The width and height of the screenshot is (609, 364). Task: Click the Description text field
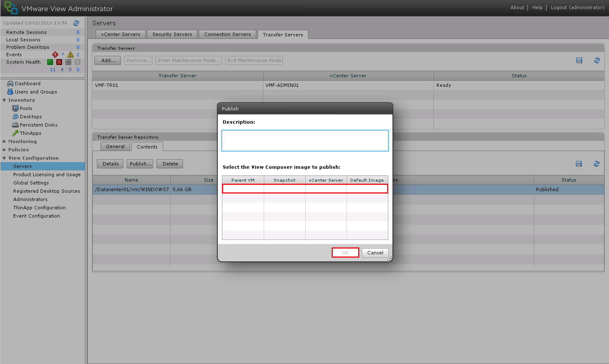[305, 141]
